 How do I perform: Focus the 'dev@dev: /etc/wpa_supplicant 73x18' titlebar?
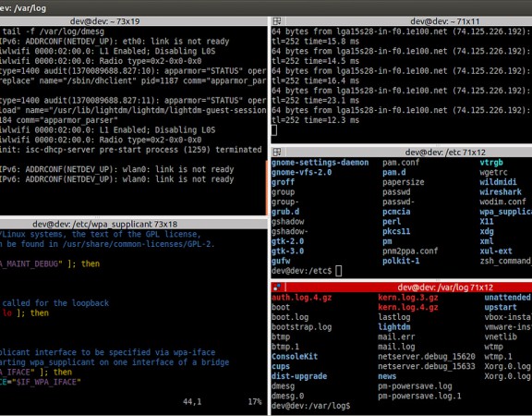pos(133,224)
